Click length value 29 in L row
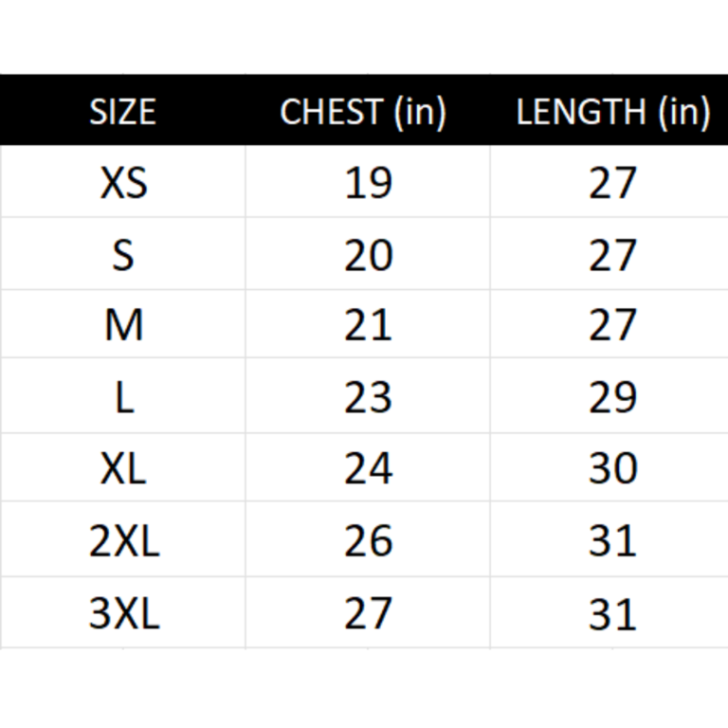This screenshot has width=728, height=728. (612, 397)
